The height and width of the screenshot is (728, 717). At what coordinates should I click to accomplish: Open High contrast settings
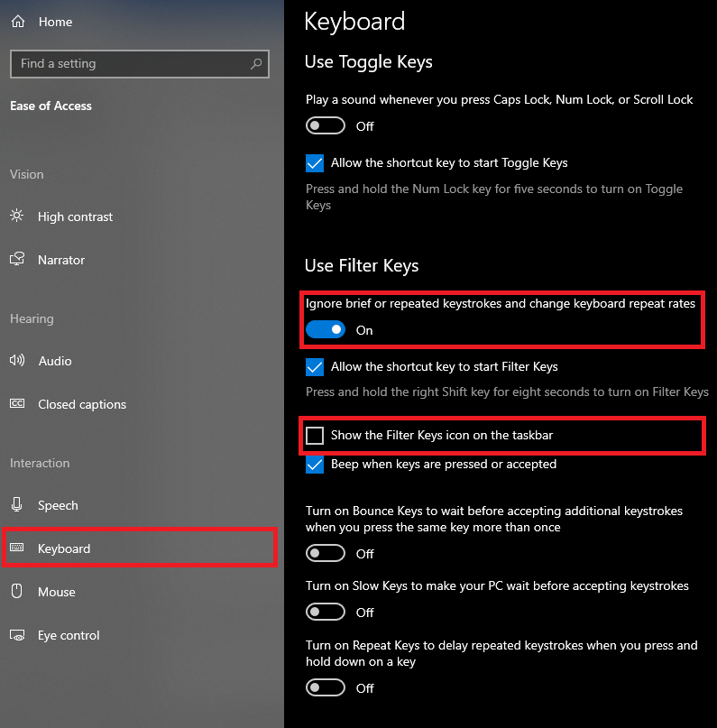coord(75,217)
